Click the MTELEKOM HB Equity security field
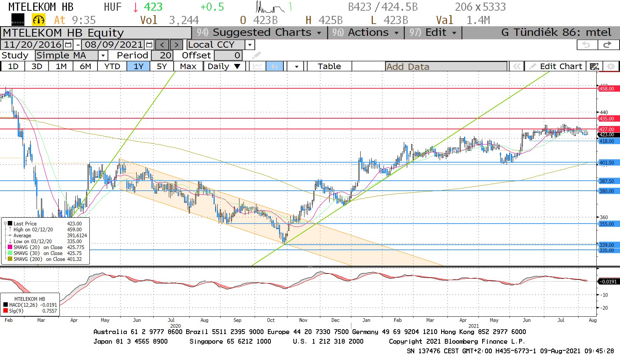 tap(96, 33)
